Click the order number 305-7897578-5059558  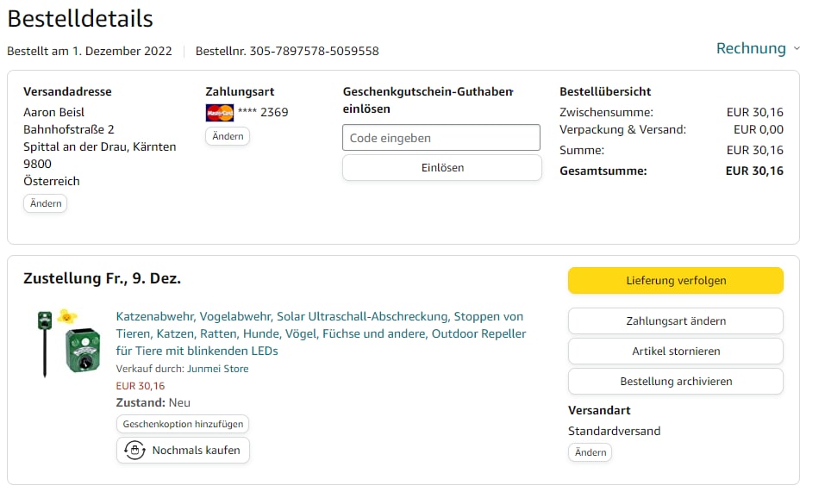(x=314, y=51)
